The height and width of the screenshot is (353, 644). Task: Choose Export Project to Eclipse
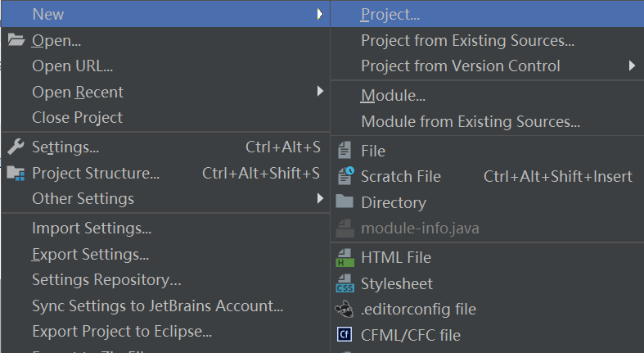pos(122,332)
